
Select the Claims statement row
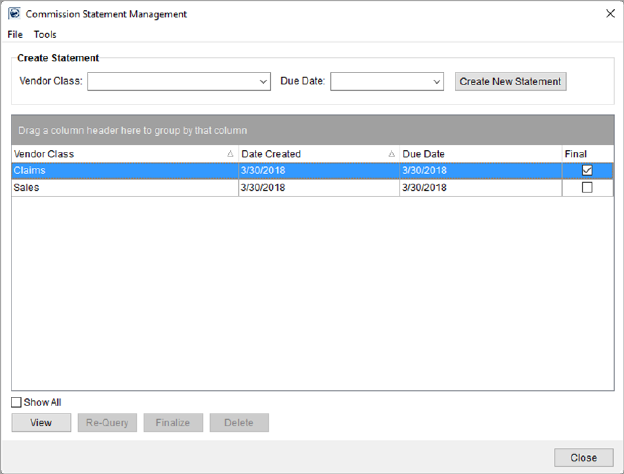click(120, 171)
